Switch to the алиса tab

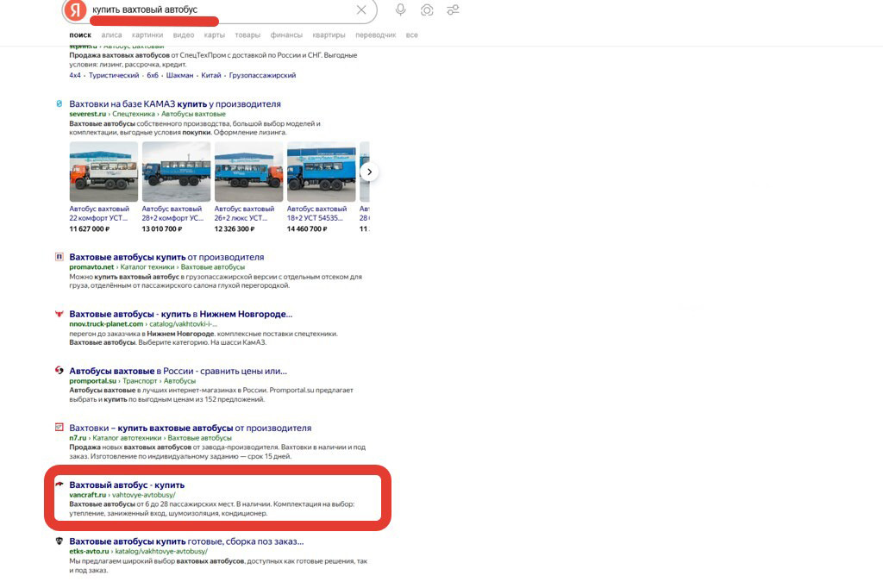click(111, 35)
